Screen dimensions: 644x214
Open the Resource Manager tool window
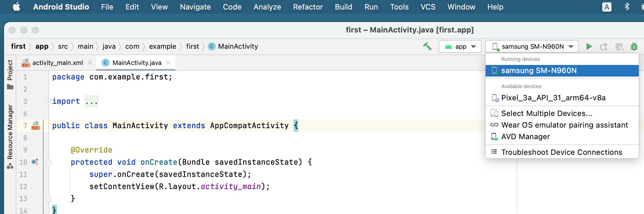click(x=10, y=136)
